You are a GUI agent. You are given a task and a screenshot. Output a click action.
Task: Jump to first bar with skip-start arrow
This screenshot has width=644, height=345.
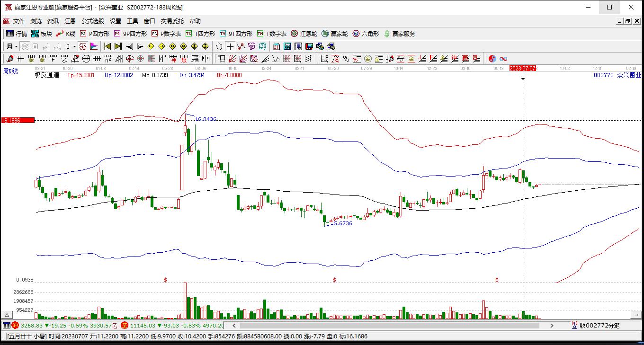[107, 46]
